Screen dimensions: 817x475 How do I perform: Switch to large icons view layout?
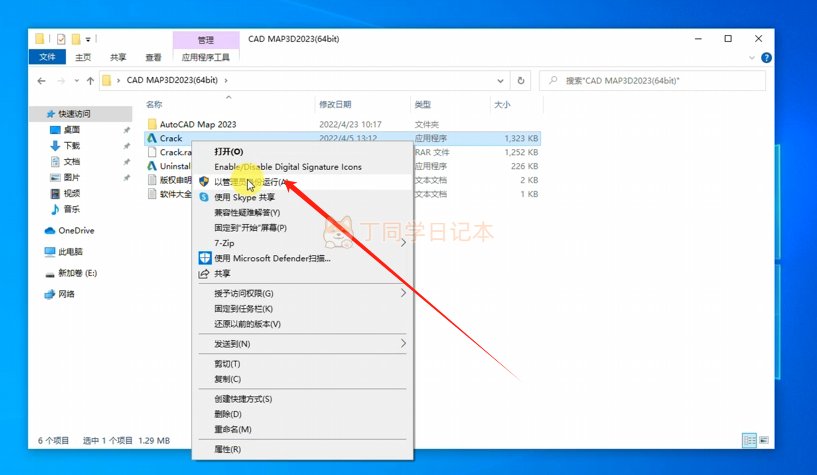[763, 441]
